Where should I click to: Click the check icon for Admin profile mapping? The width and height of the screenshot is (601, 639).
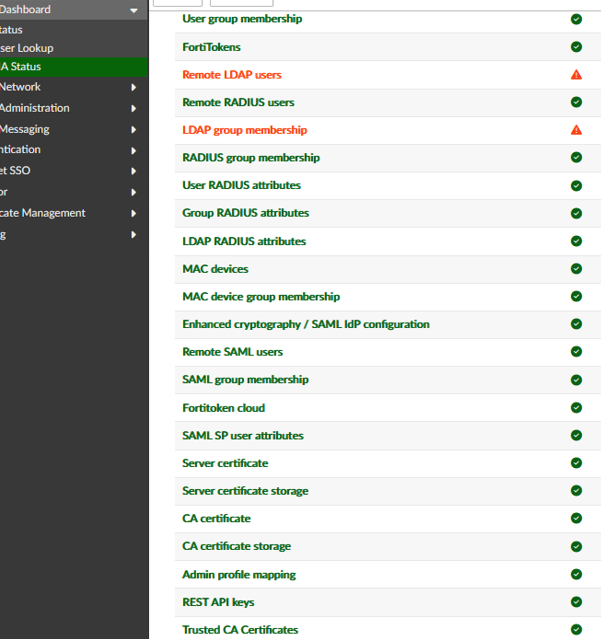[x=576, y=574]
